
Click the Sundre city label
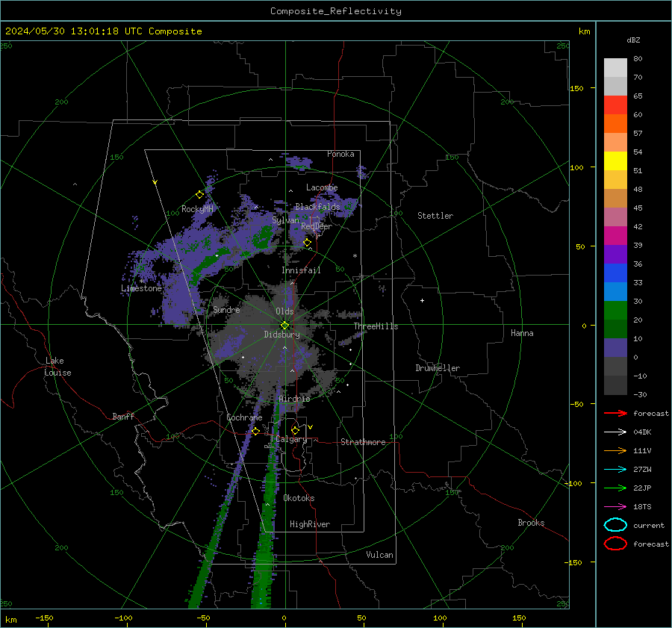(x=226, y=310)
